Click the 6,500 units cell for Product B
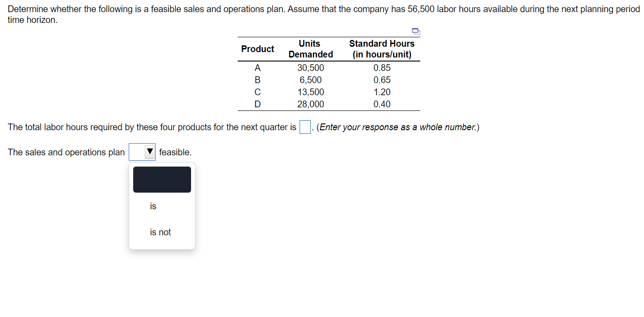Viewport: 644px width, 317px height. (x=311, y=80)
